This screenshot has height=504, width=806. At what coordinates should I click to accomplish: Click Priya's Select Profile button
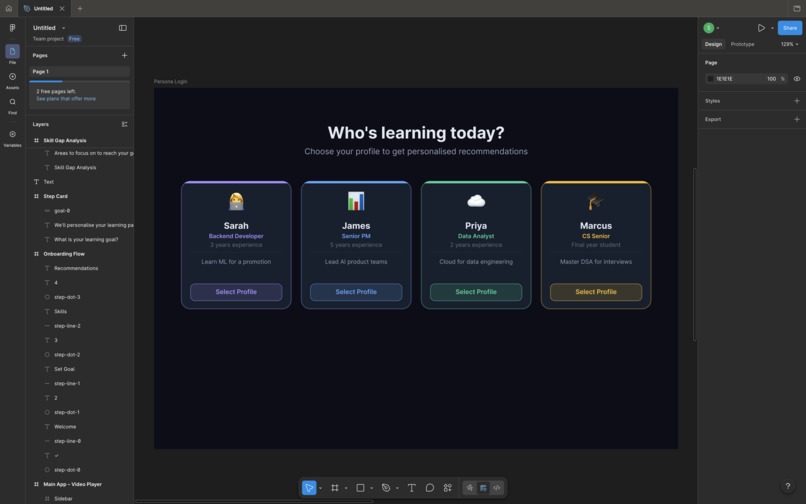pos(476,292)
